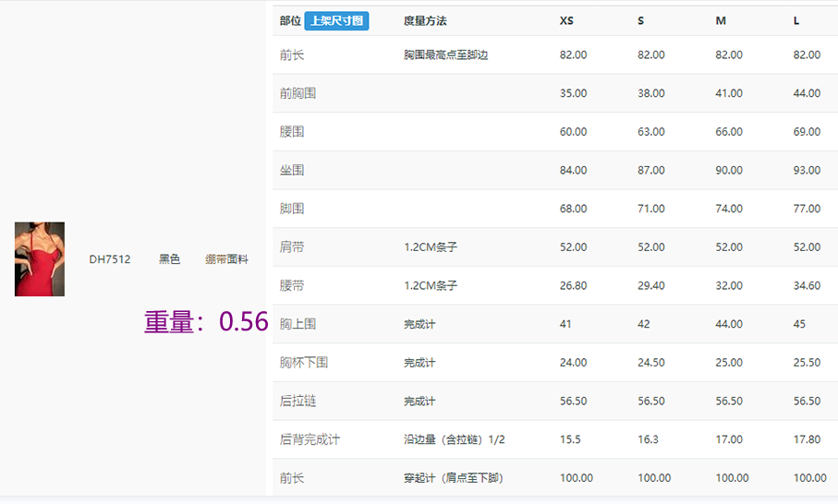The image size is (838, 504).
Task: Select the 胸杯下围 row label
Action: (304, 363)
